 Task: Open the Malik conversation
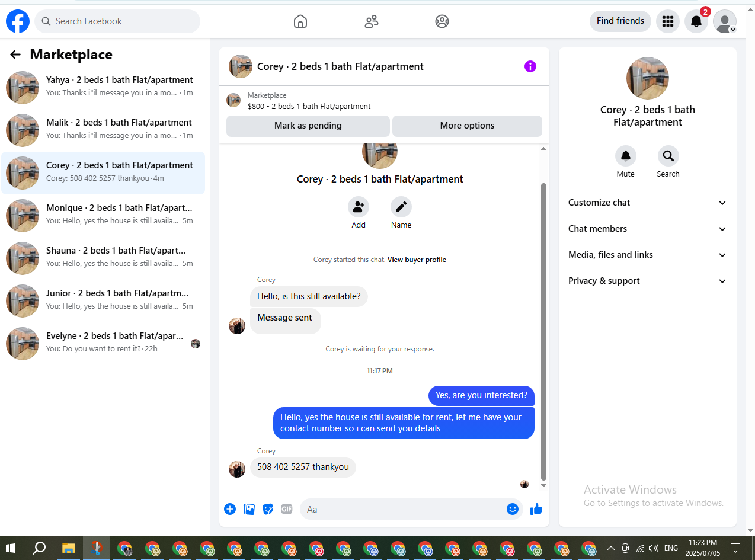(x=103, y=130)
